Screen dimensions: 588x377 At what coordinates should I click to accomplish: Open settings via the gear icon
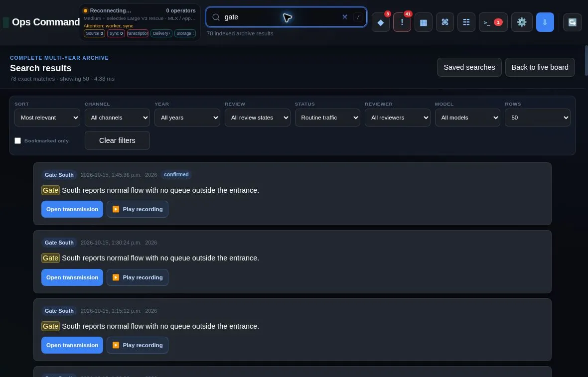522,22
